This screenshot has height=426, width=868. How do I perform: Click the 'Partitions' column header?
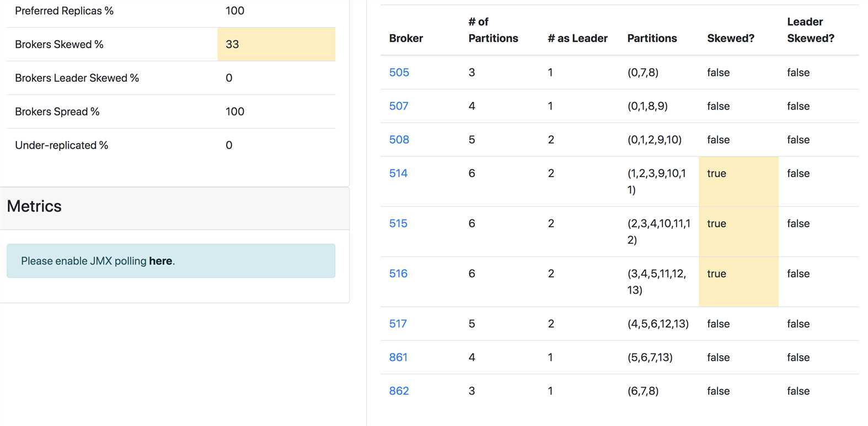pos(652,38)
